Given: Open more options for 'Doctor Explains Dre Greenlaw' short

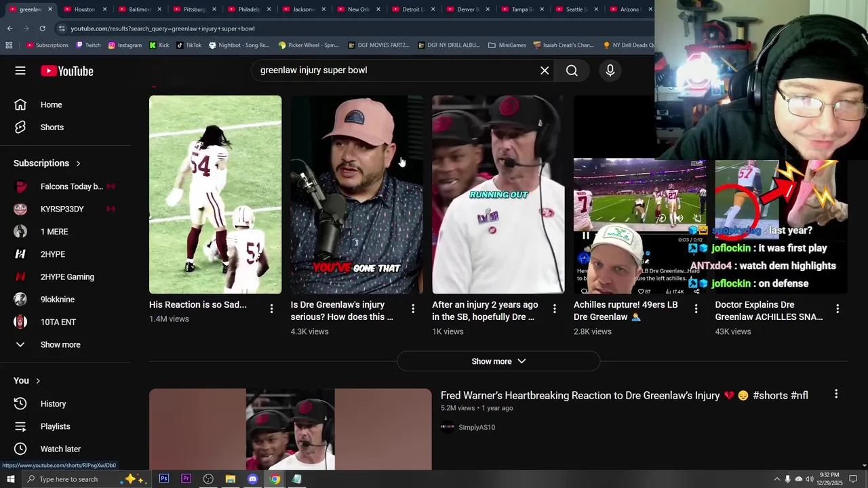Looking at the screenshot, I should click(837, 308).
